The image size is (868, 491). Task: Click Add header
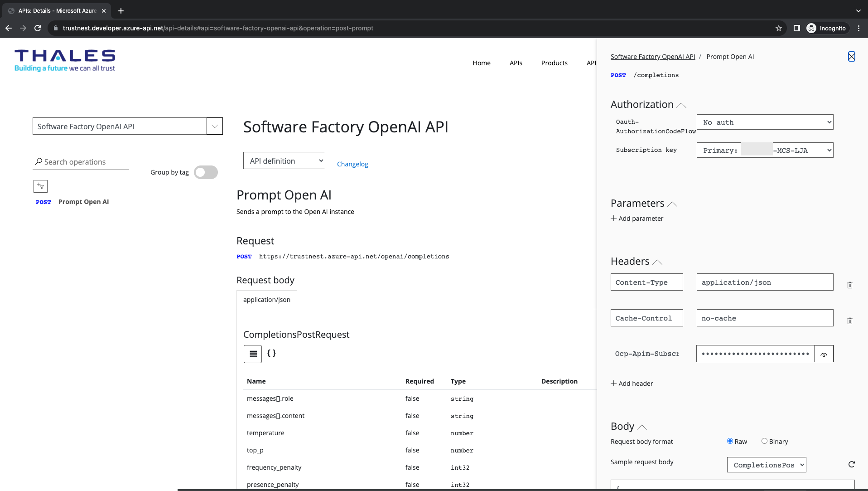click(632, 384)
